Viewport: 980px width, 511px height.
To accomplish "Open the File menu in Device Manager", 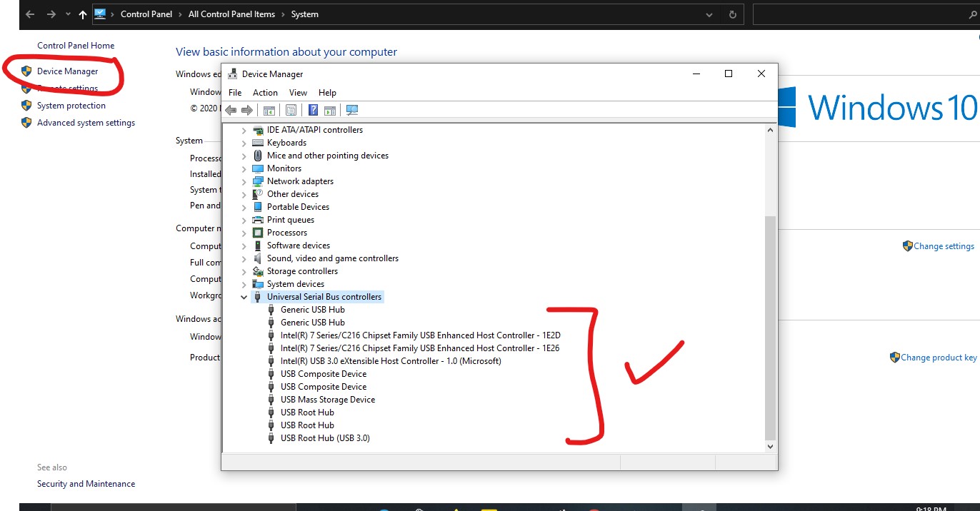I will pyautogui.click(x=235, y=93).
